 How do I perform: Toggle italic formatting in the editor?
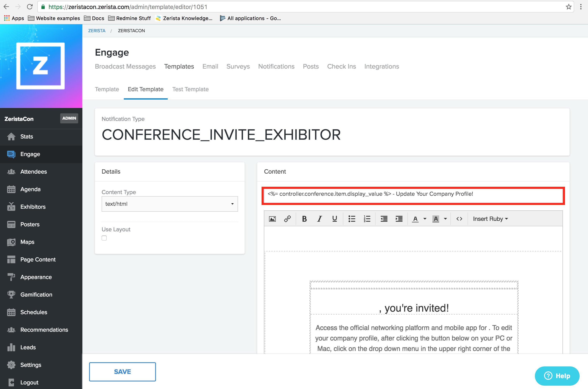[x=320, y=219]
